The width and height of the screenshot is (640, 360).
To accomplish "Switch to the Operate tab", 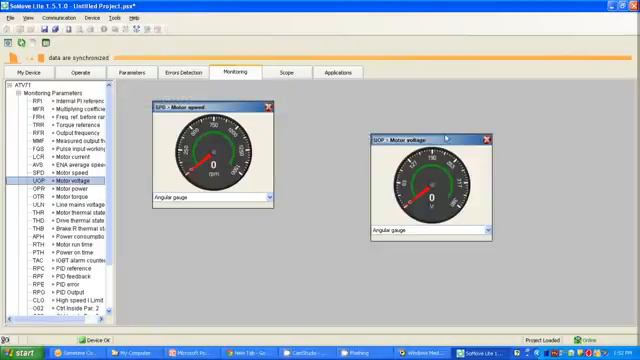I will pyautogui.click(x=80, y=73).
